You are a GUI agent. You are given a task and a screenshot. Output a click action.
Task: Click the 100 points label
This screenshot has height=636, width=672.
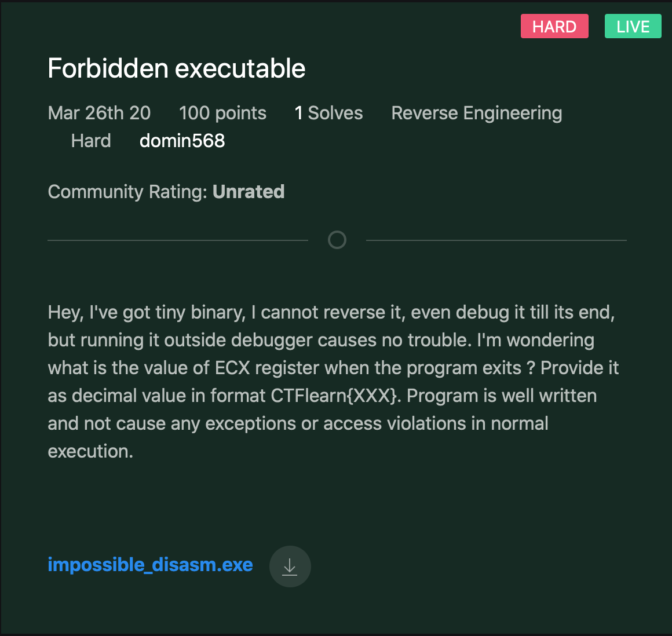point(222,113)
